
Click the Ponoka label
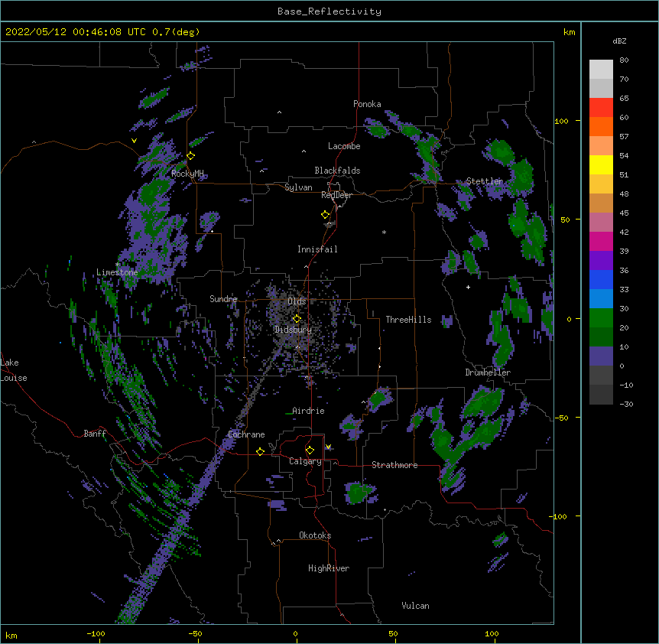pyautogui.click(x=367, y=104)
